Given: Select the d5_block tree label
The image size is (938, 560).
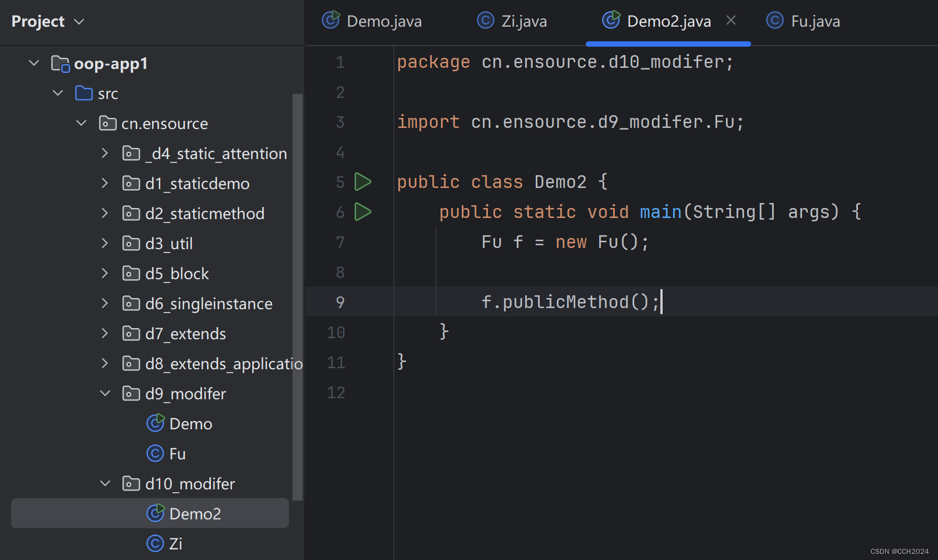Looking at the screenshot, I should (177, 274).
